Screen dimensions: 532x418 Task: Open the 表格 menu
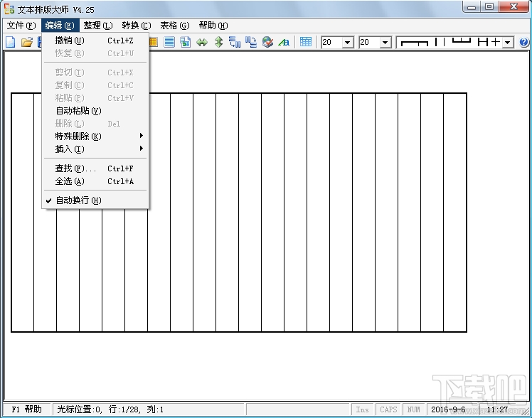pos(175,26)
